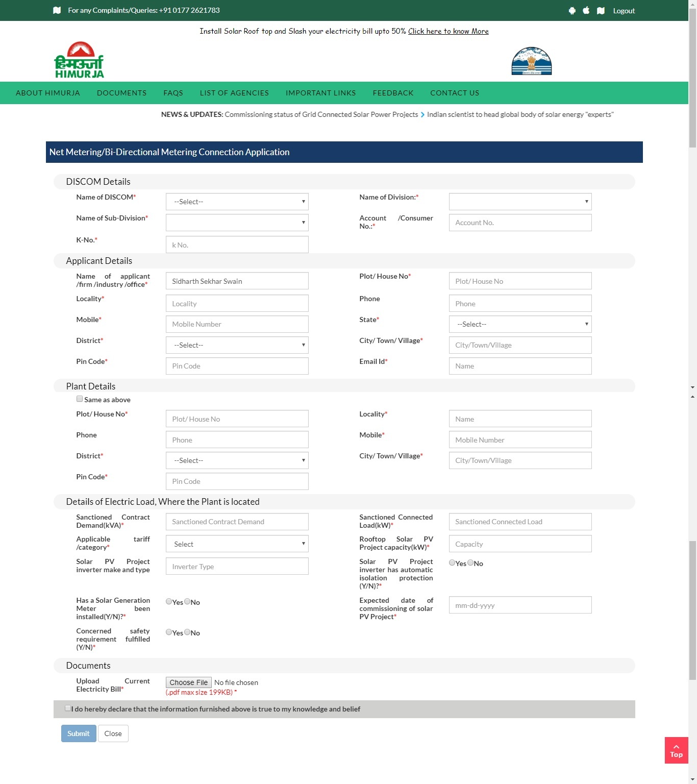Image resolution: width=697 pixels, height=784 pixels.
Task: Click Rooftop Solar PV Capacity field
Action: 520,544
